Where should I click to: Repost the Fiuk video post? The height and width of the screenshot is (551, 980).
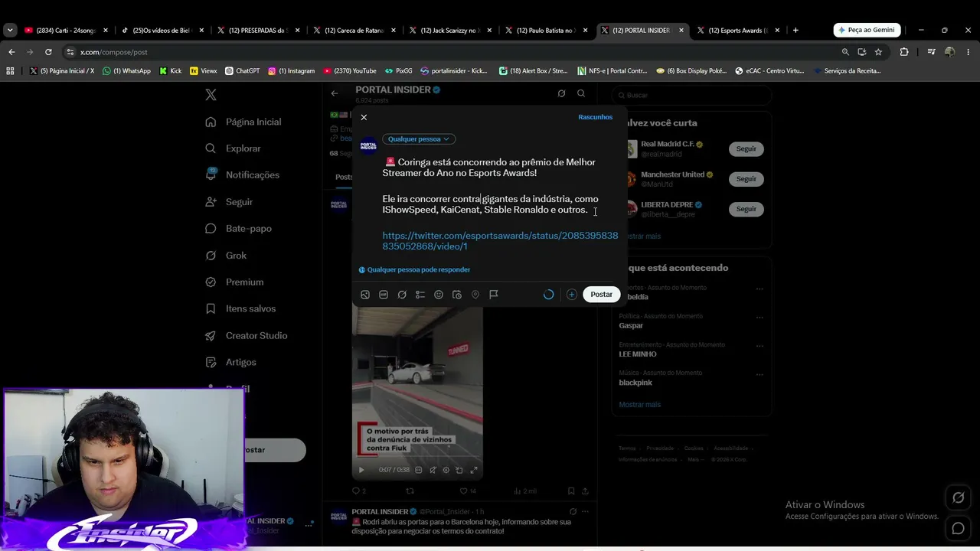point(410,491)
